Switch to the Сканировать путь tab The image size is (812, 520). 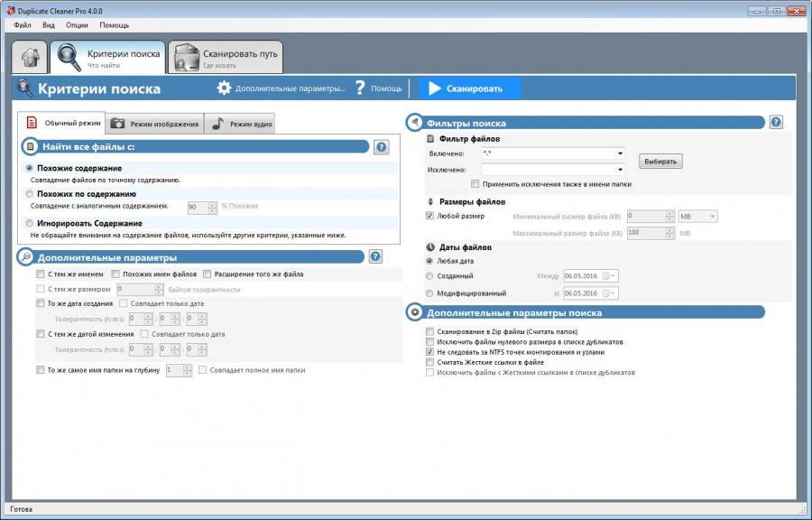226,58
